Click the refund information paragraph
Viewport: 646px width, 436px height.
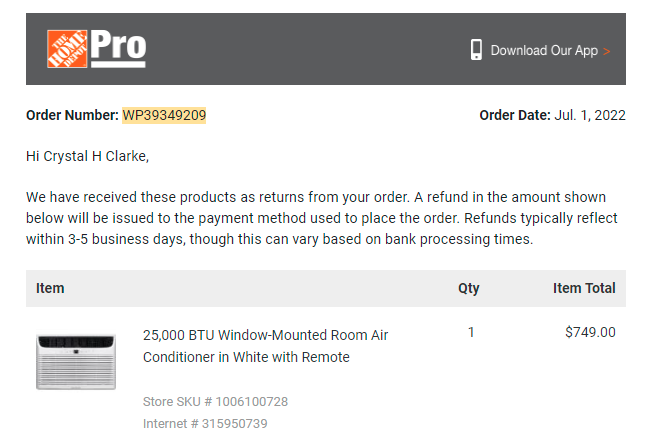coord(322,218)
